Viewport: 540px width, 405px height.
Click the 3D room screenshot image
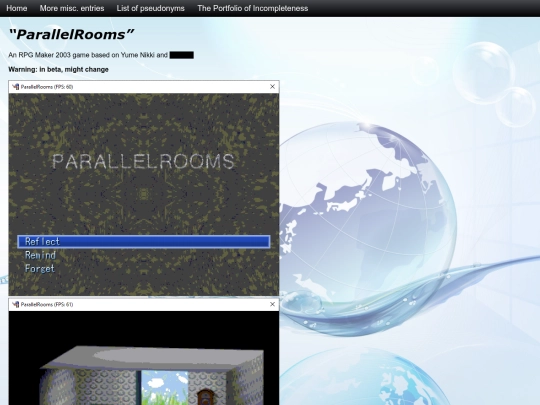[x=144, y=352]
